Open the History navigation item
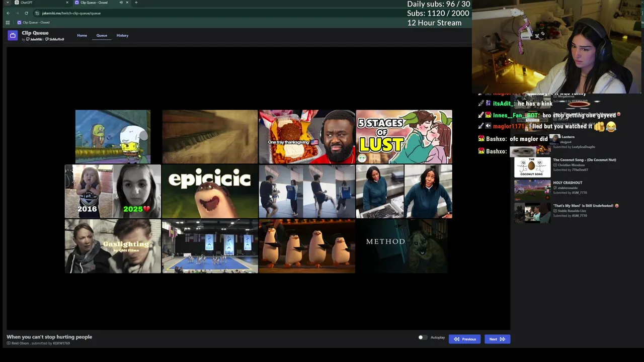This screenshot has height=362, width=644. [x=122, y=35]
